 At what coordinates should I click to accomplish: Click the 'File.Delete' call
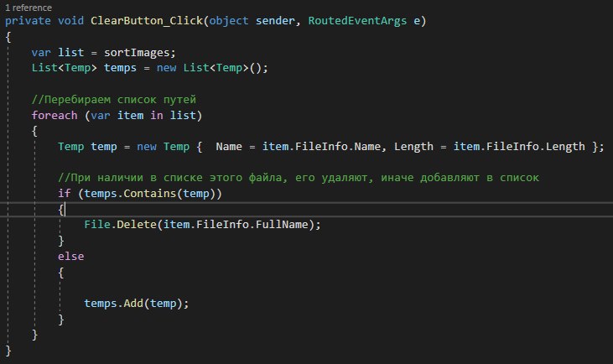coord(121,225)
